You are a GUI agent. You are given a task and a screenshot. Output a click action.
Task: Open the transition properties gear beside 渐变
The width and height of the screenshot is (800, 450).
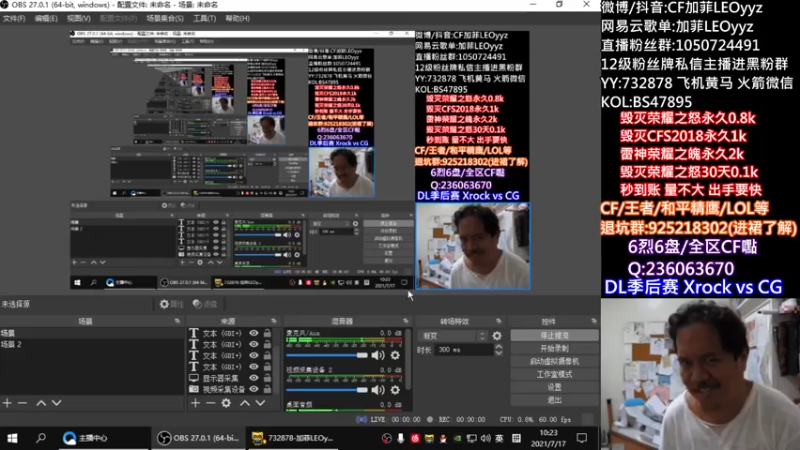496,336
